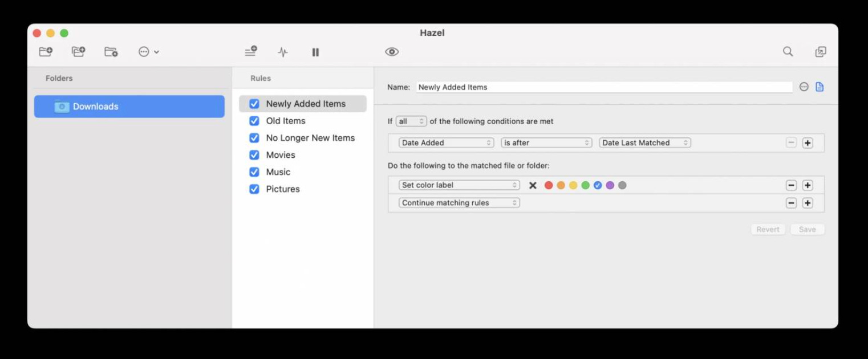
Task: Choose the red color label
Action: [x=549, y=185]
